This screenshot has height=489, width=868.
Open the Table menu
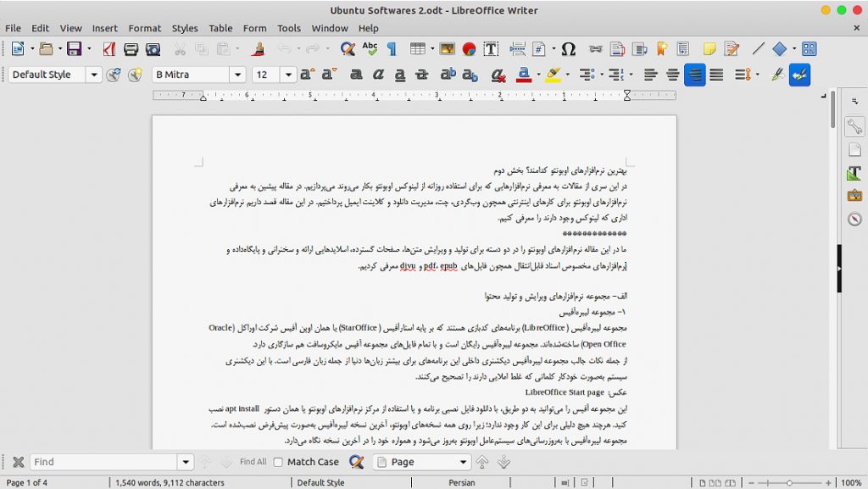tap(220, 28)
